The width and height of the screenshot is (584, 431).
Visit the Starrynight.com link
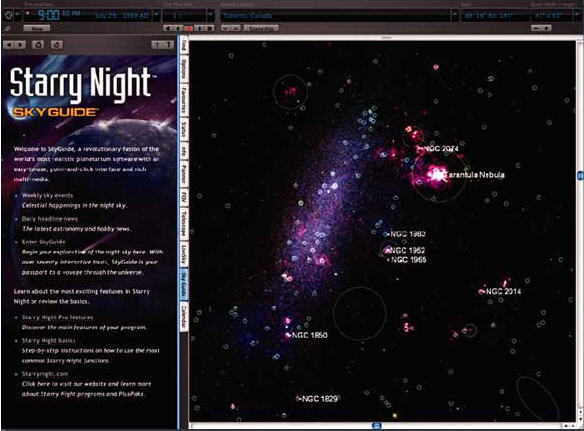click(45, 374)
